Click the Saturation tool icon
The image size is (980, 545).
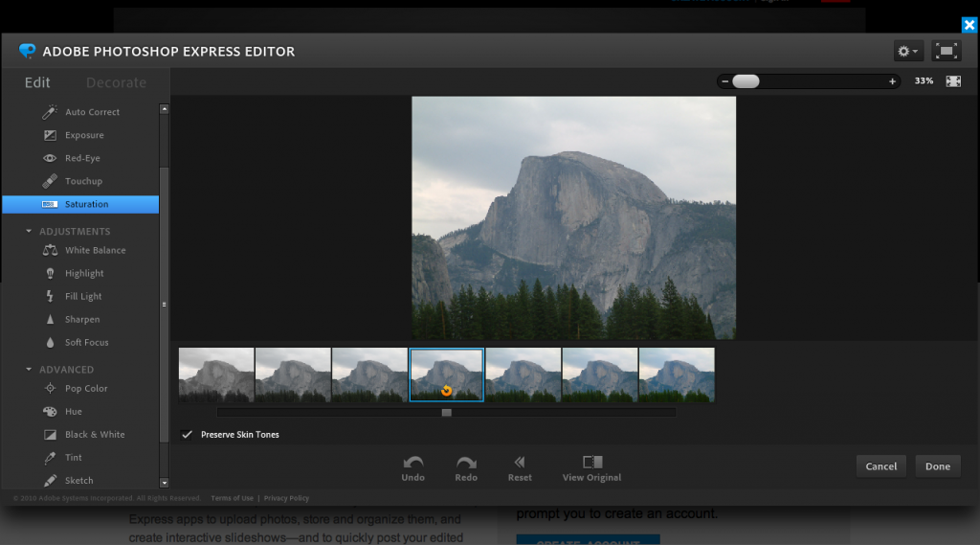tap(50, 204)
